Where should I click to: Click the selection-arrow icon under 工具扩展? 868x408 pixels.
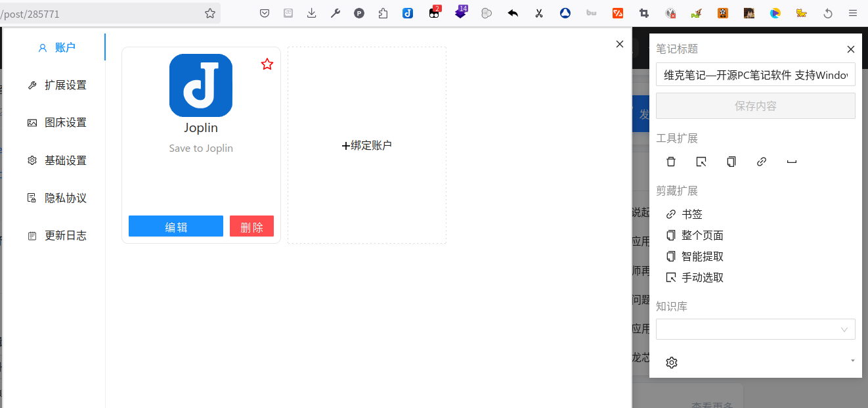[701, 162]
